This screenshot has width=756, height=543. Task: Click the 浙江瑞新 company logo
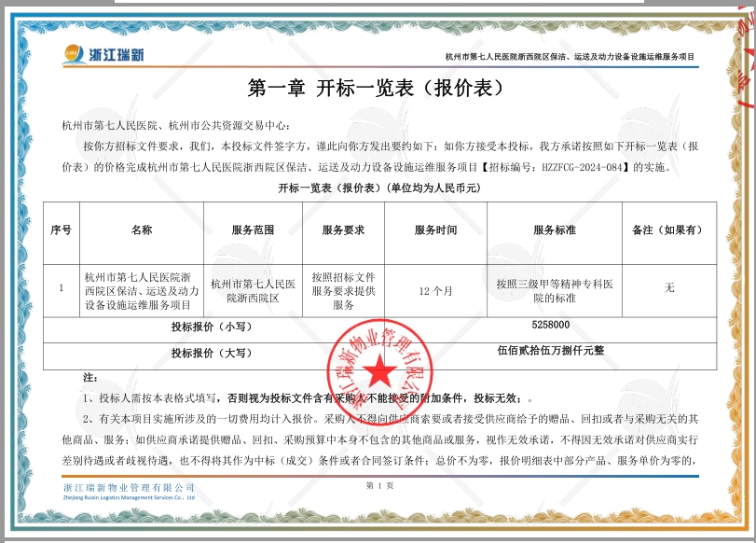click(103, 54)
